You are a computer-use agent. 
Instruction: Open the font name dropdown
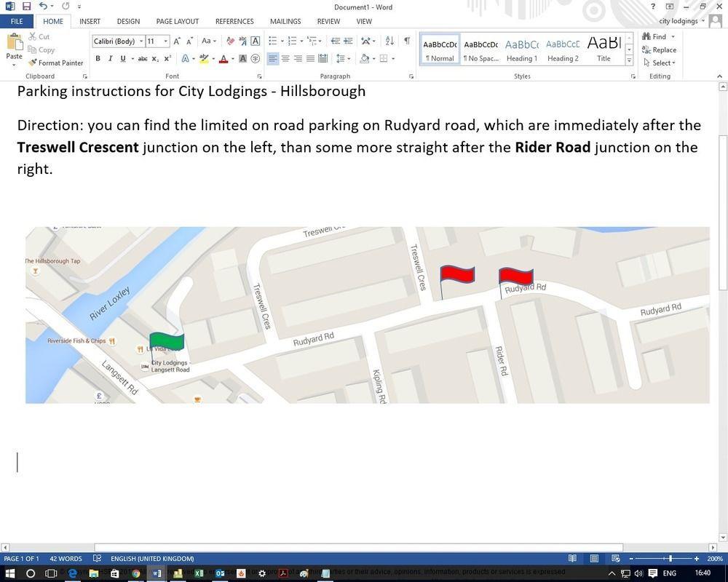click(141, 41)
